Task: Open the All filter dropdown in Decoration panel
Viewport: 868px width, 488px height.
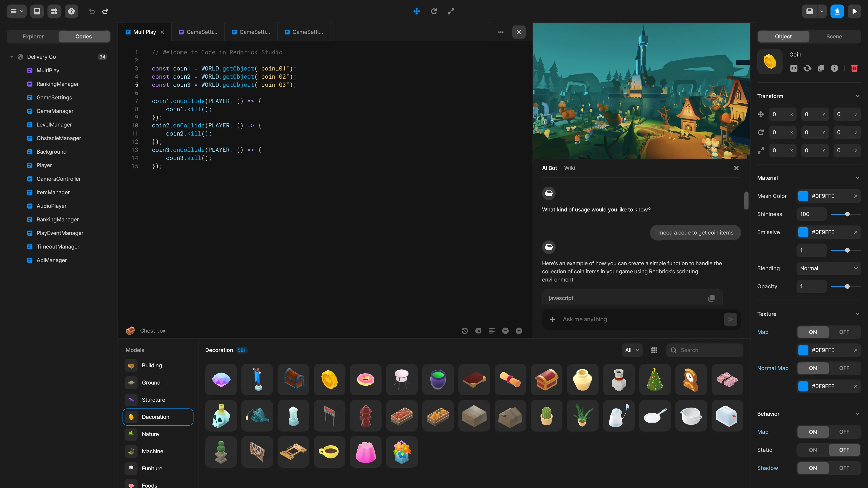Action: coord(632,350)
